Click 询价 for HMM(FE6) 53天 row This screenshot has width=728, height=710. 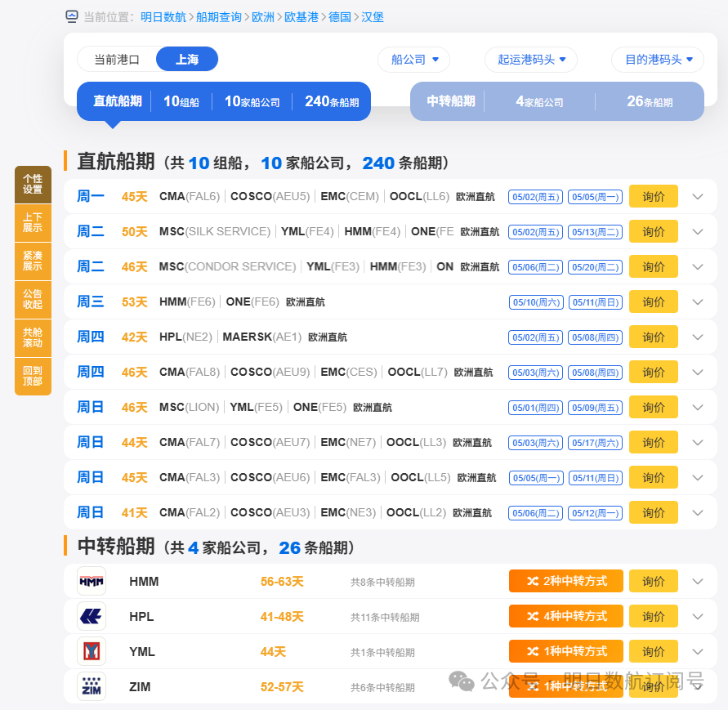click(654, 301)
